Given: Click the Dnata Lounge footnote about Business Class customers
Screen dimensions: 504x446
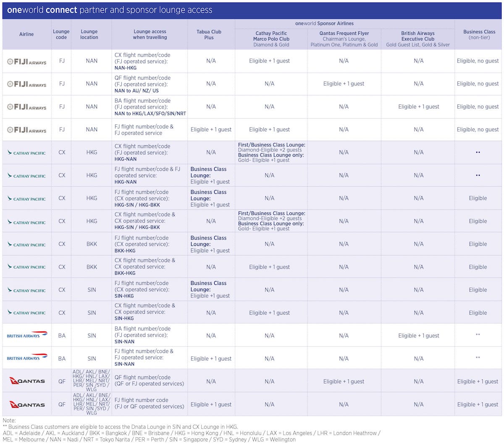Looking at the screenshot, I should [120, 427].
